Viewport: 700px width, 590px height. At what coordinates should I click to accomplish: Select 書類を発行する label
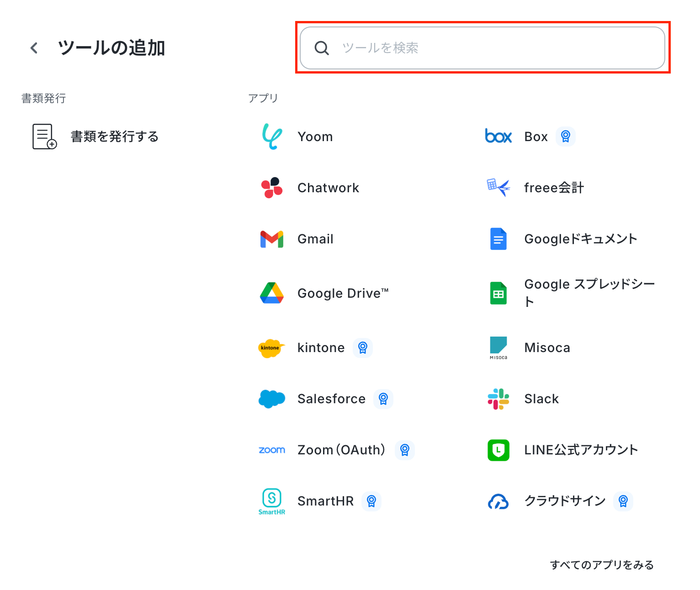[x=115, y=137]
